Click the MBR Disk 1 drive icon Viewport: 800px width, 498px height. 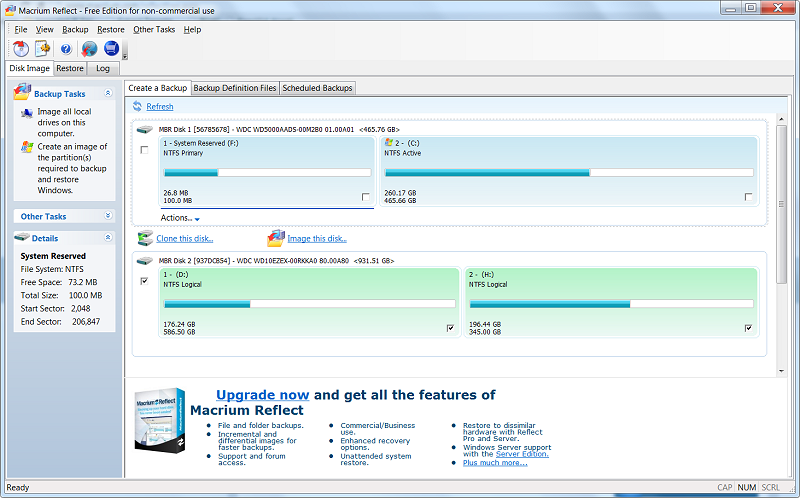pyautogui.click(x=145, y=130)
